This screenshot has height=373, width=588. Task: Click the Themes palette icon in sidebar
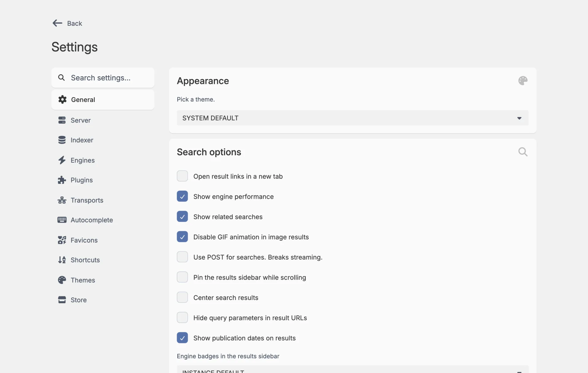click(x=62, y=280)
